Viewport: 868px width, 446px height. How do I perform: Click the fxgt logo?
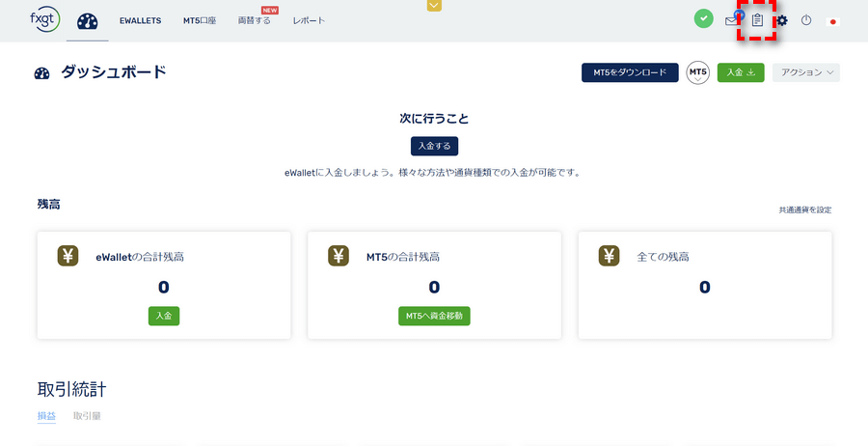44,19
